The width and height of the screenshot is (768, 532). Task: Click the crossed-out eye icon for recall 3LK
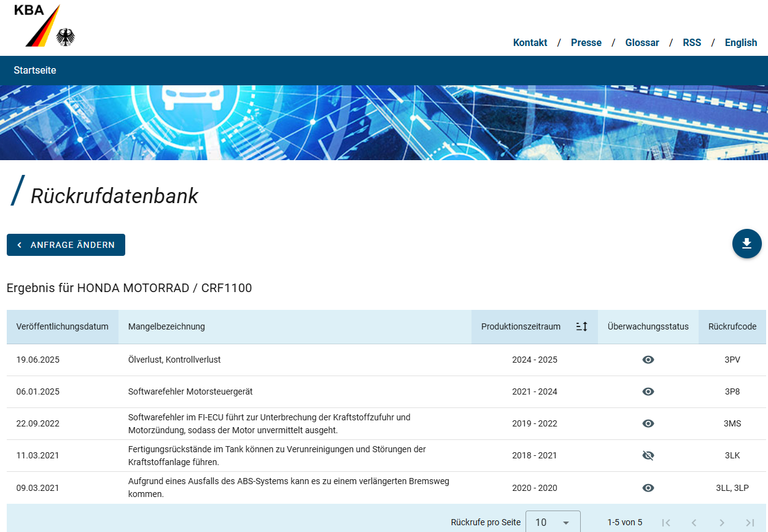point(648,455)
